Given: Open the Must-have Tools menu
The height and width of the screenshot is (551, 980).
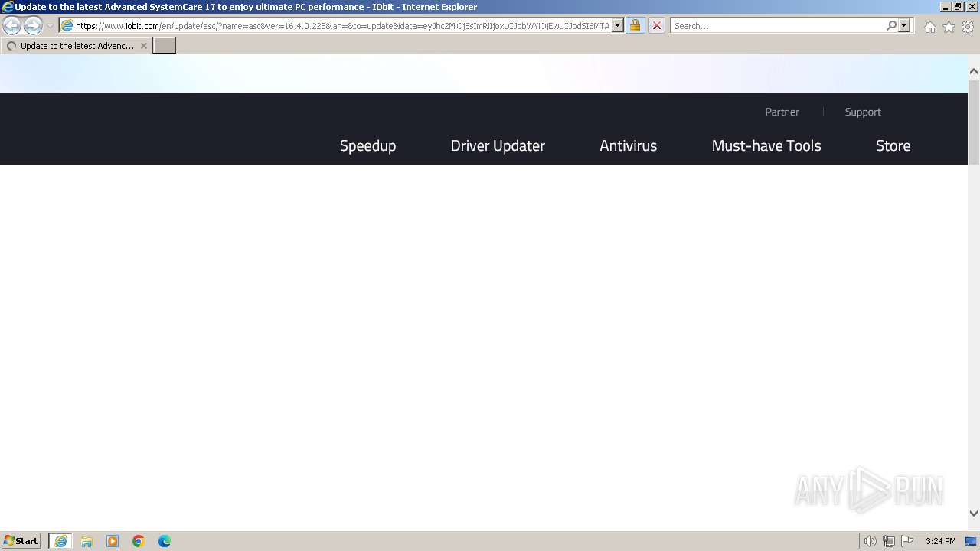Looking at the screenshot, I should click(x=766, y=145).
